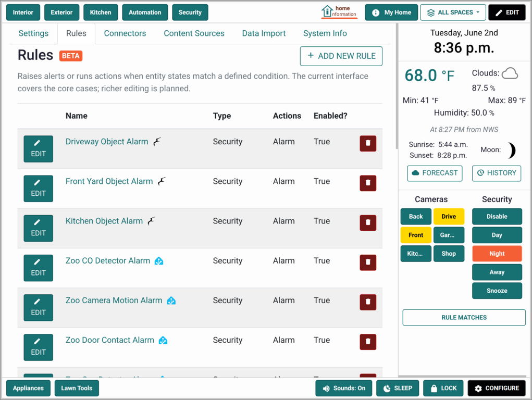Edit the Zoo Camera Motion Alarm rule
This screenshot has width=532, height=400.
pyautogui.click(x=39, y=307)
